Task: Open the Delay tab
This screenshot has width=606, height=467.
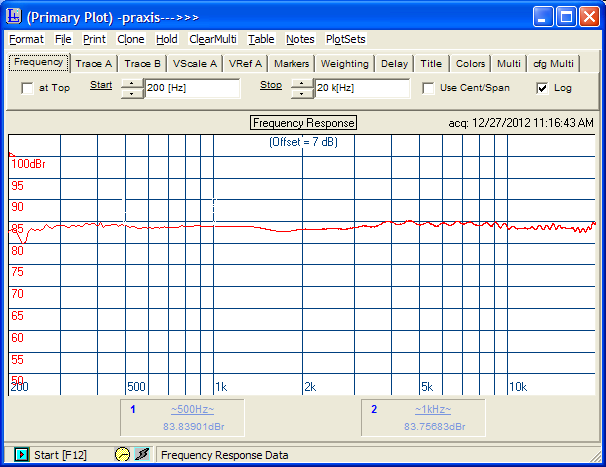Action: [x=394, y=63]
